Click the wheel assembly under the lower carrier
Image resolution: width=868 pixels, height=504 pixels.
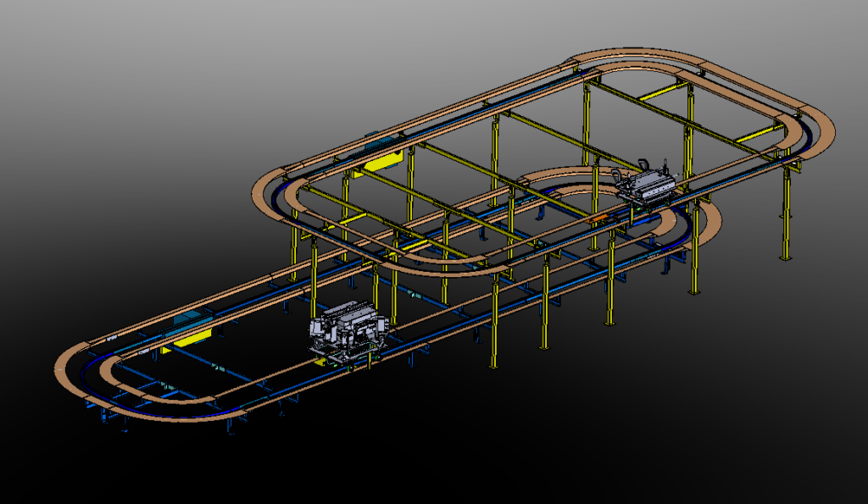[x=343, y=356]
